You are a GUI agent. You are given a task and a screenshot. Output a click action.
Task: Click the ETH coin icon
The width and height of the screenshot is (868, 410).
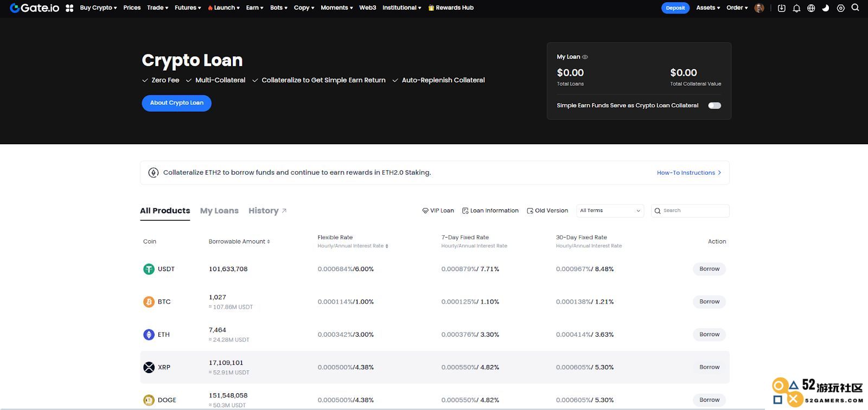149,335
